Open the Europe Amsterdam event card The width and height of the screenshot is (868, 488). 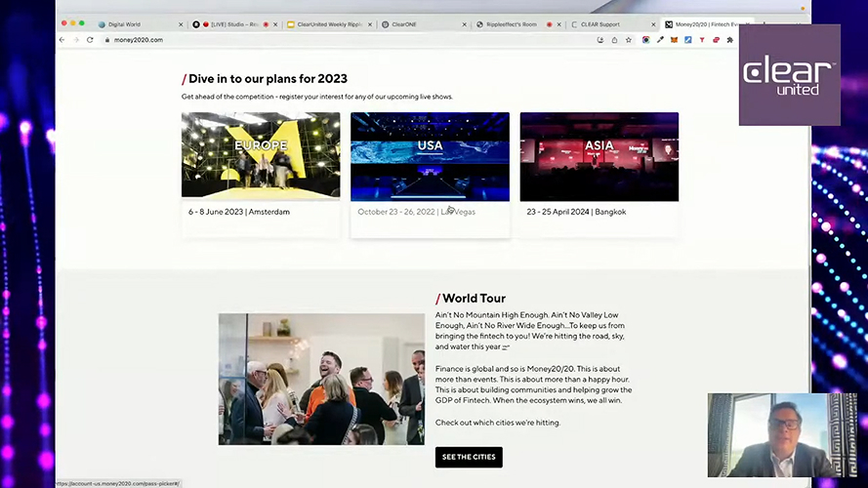pos(261,156)
